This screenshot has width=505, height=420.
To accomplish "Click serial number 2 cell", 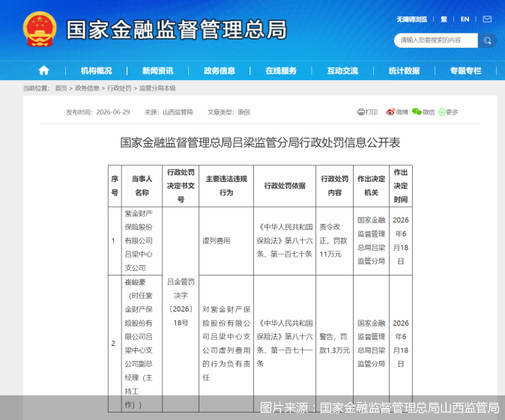I will pyautogui.click(x=115, y=344).
